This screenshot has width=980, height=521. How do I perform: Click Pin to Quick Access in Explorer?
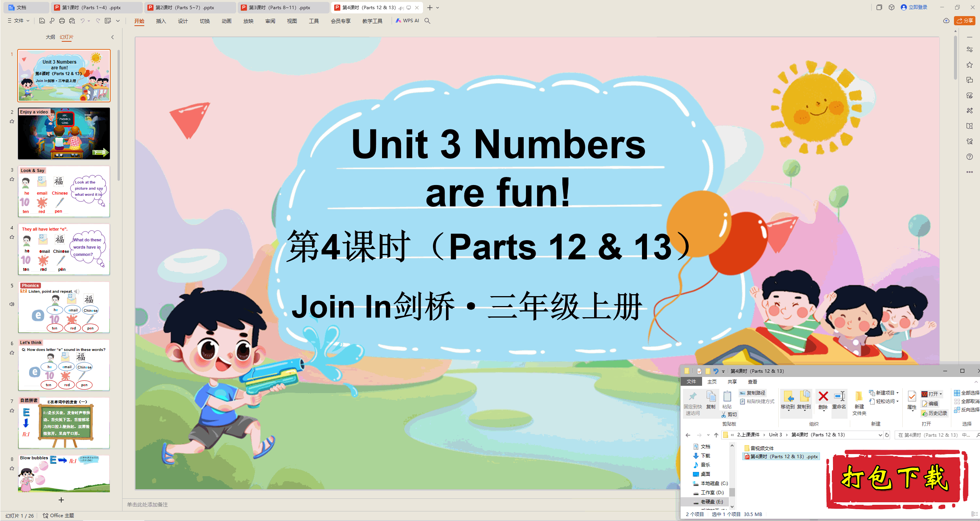pyautogui.click(x=693, y=403)
